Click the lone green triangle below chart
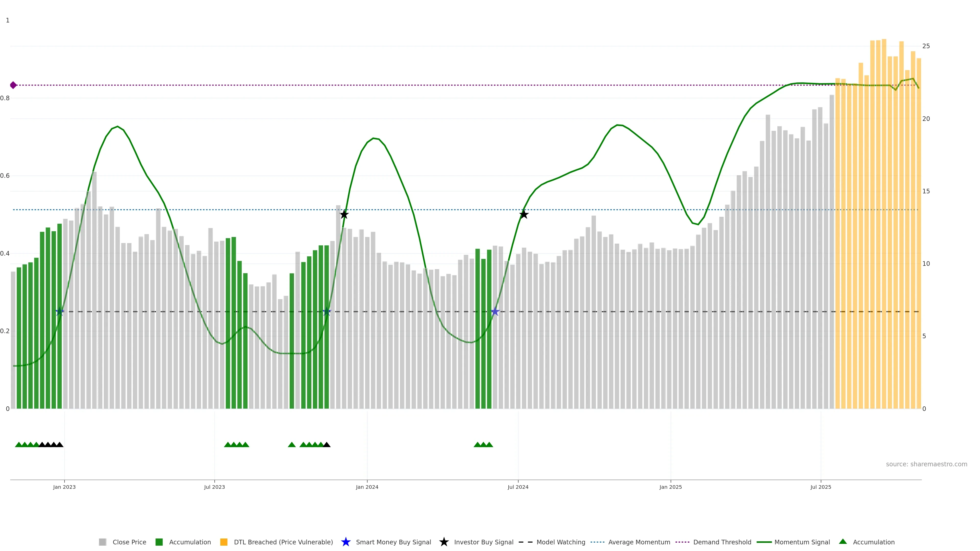Image resolution: width=980 pixels, height=551 pixels. [292, 445]
